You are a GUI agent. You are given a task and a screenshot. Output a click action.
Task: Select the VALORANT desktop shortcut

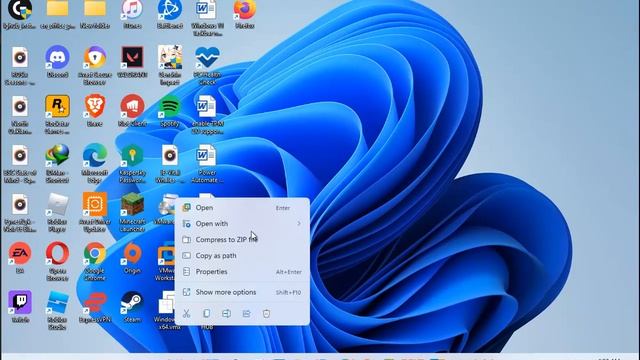pyautogui.click(x=132, y=61)
